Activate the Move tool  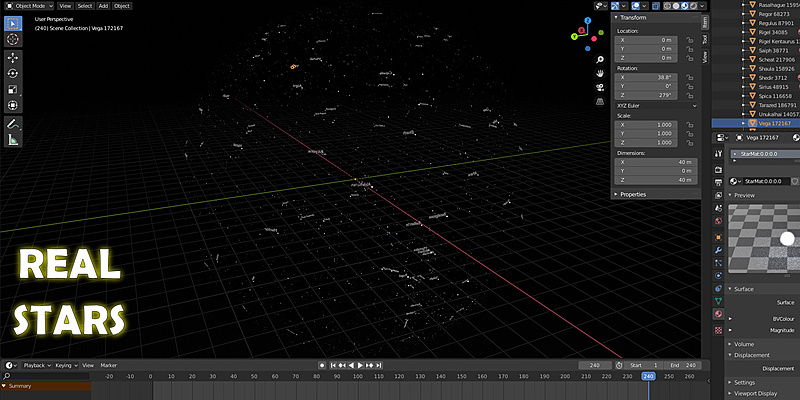point(13,56)
